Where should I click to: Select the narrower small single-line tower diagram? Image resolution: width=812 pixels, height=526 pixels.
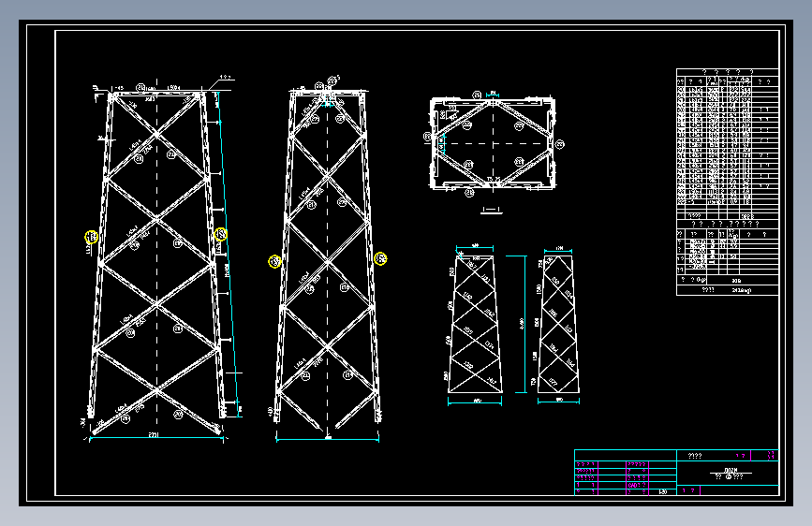pos(558,323)
